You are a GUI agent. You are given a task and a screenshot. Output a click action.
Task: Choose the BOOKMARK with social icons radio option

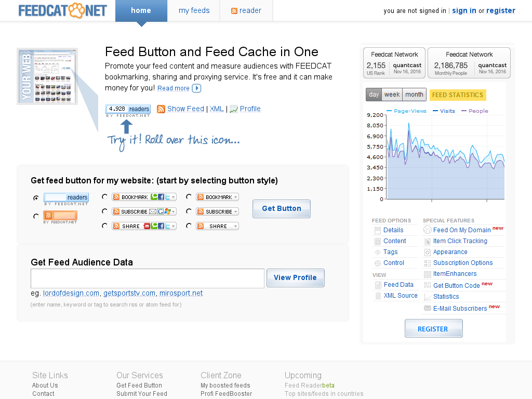point(104,197)
